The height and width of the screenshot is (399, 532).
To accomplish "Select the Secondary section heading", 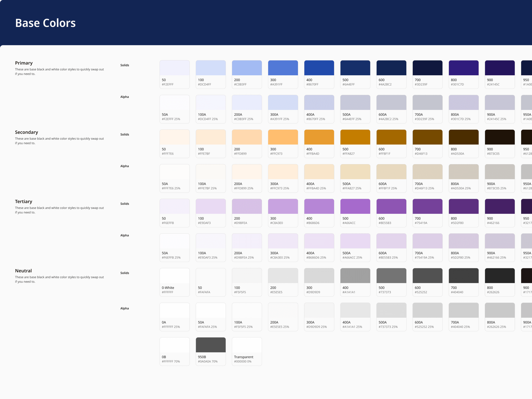I will coord(26,132).
